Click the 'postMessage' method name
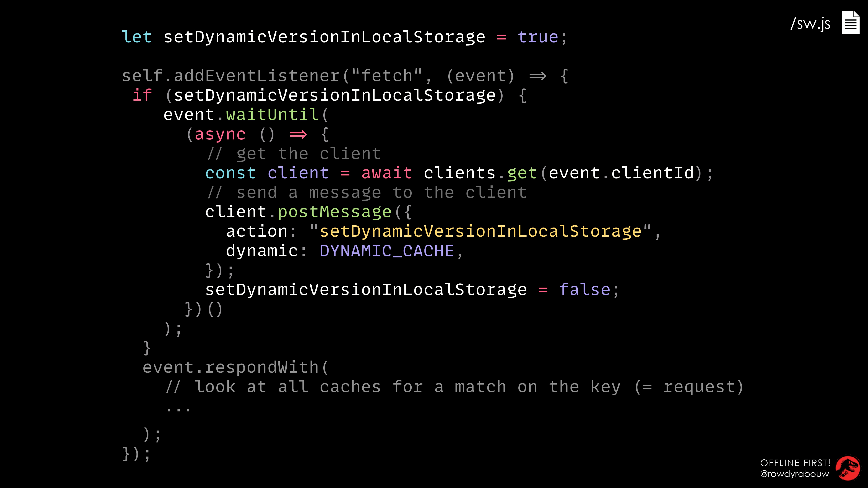 (335, 212)
